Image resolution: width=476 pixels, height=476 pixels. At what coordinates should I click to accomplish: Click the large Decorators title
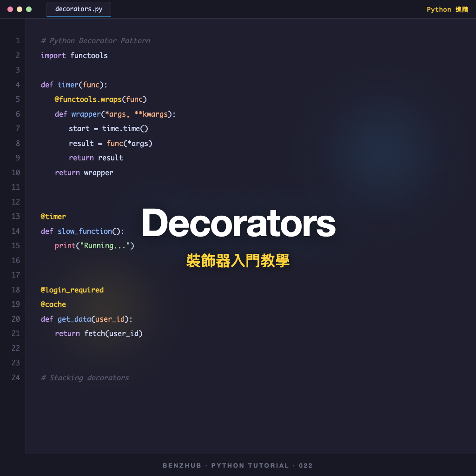click(238, 223)
